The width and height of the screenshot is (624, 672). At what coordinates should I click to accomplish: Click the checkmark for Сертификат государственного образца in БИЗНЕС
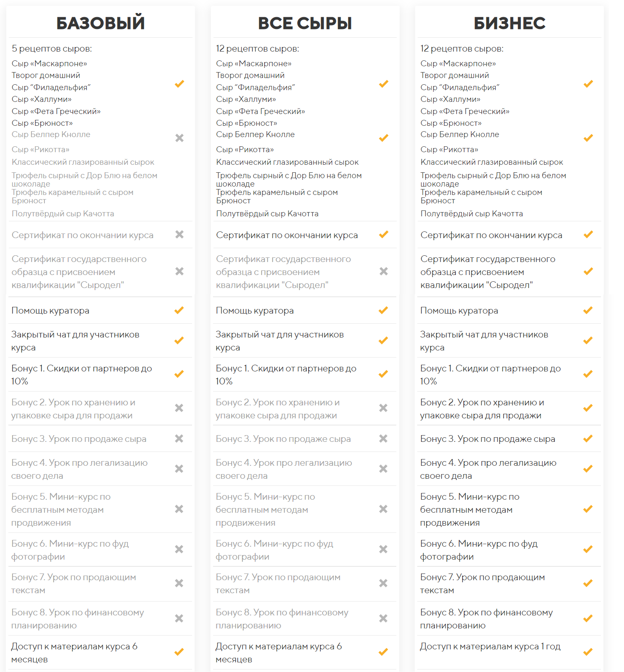point(588,271)
